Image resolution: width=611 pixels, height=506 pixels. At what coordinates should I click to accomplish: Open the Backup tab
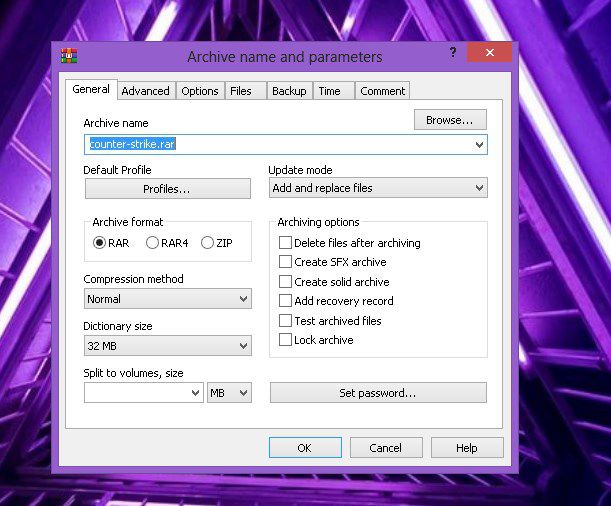click(x=290, y=91)
